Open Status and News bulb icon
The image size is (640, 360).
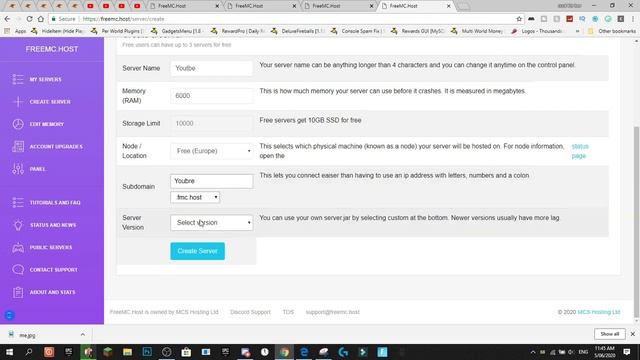click(x=18, y=225)
